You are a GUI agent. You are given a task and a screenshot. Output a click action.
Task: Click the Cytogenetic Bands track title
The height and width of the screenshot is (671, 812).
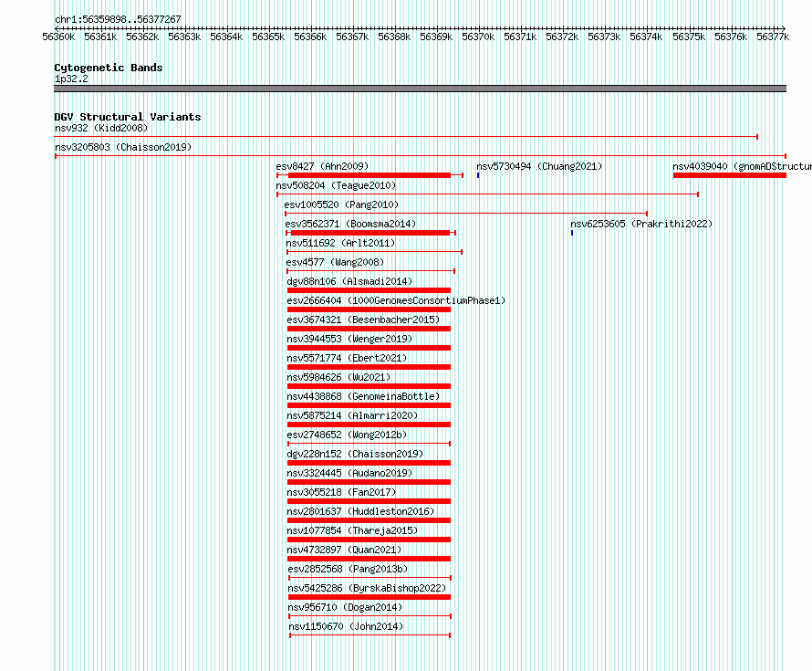click(109, 68)
